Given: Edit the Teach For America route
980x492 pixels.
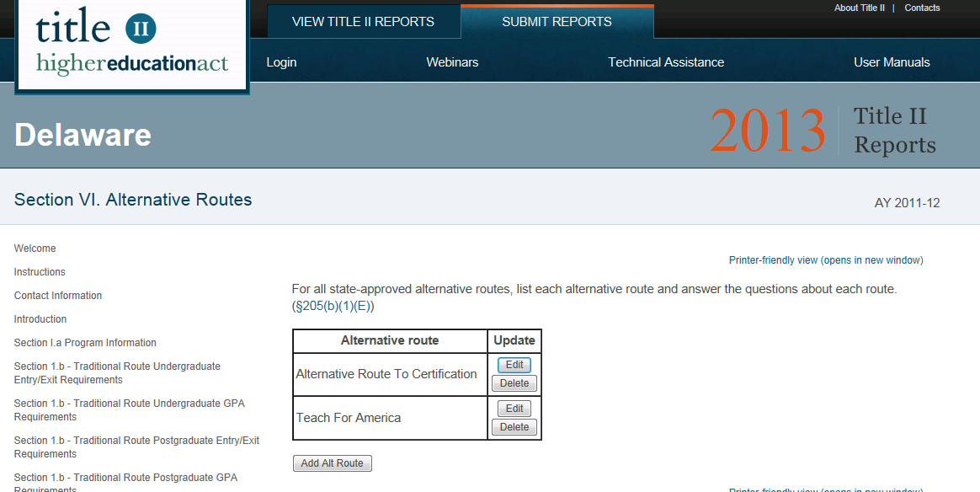Looking at the screenshot, I should tap(514, 409).
